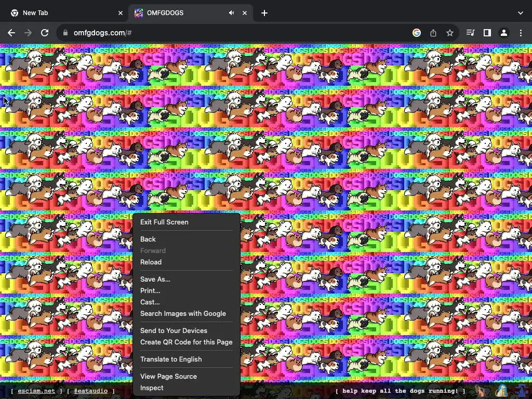
Task: Choose Exit Full Screen from context menu
Action: [x=187, y=222]
